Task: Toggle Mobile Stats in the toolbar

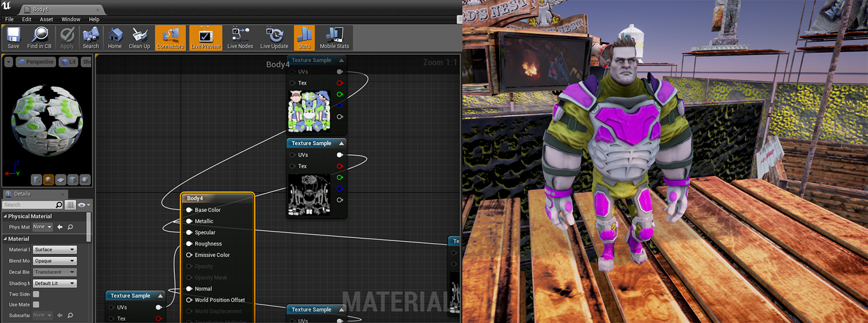Action: [x=334, y=38]
